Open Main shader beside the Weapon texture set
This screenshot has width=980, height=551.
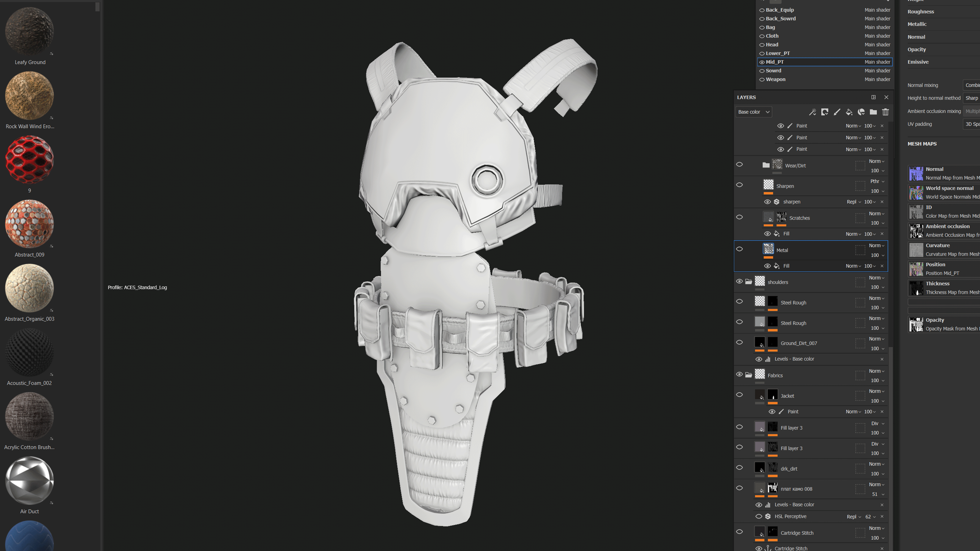tap(877, 79)
